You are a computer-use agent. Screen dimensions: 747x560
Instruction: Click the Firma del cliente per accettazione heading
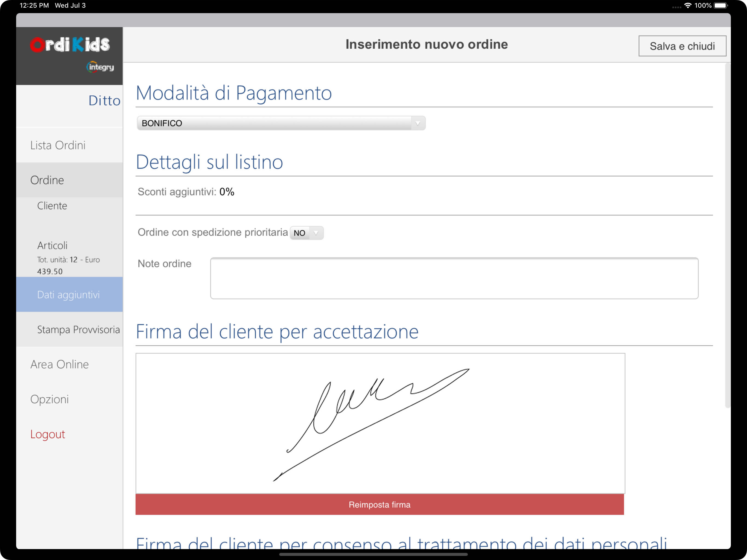(277, 332)
